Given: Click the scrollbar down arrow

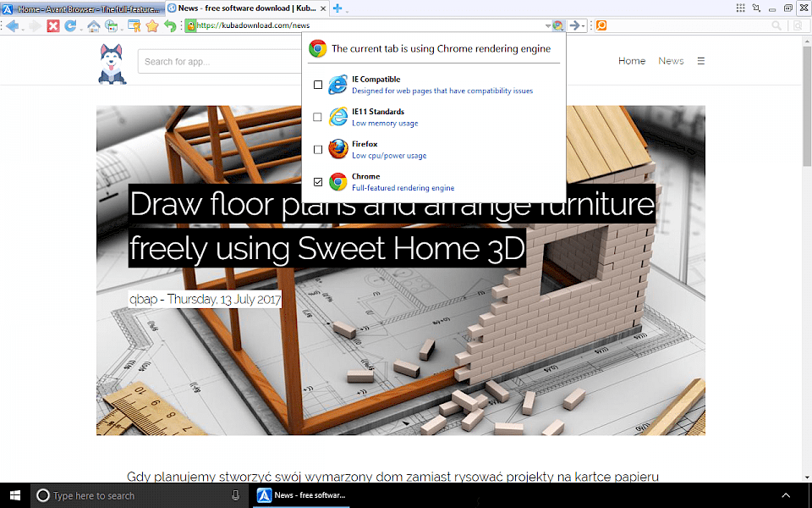Looking at the screenshot, I should (x=807, y=477).
